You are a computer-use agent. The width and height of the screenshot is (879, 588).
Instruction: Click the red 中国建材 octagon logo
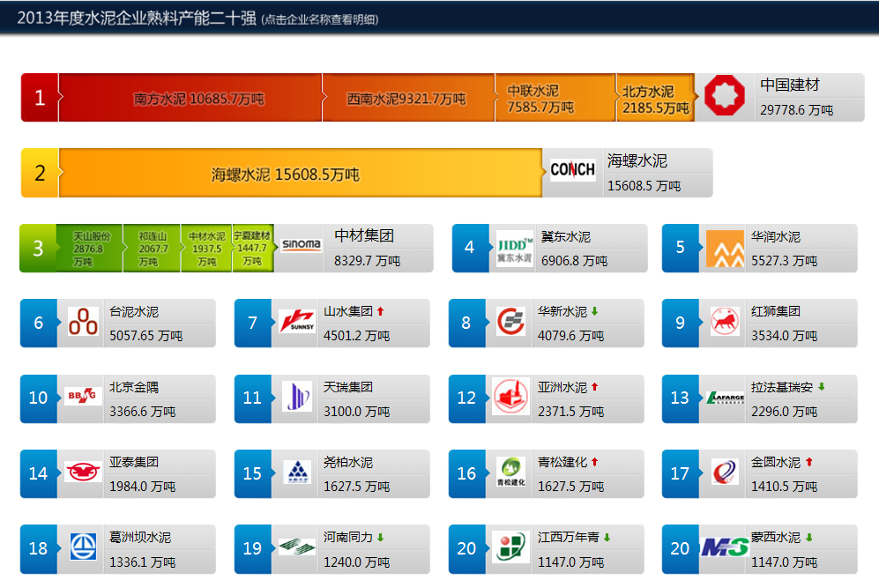pos(725,96)
